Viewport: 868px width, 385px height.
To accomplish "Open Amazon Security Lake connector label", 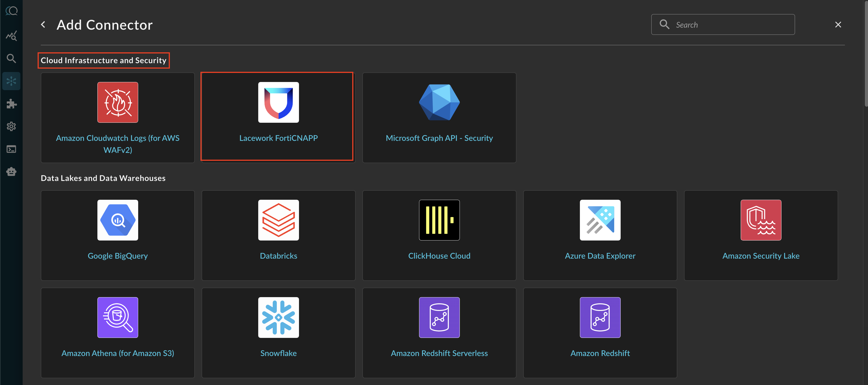I will (x=761, y=256).
